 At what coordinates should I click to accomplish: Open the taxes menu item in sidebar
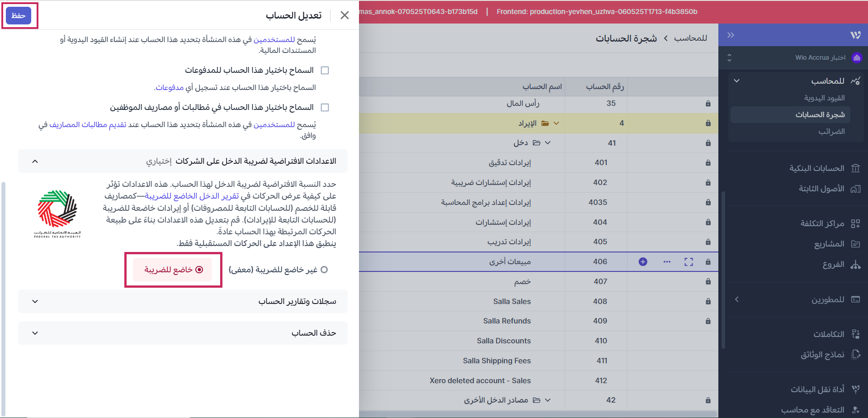pos(831,132)
